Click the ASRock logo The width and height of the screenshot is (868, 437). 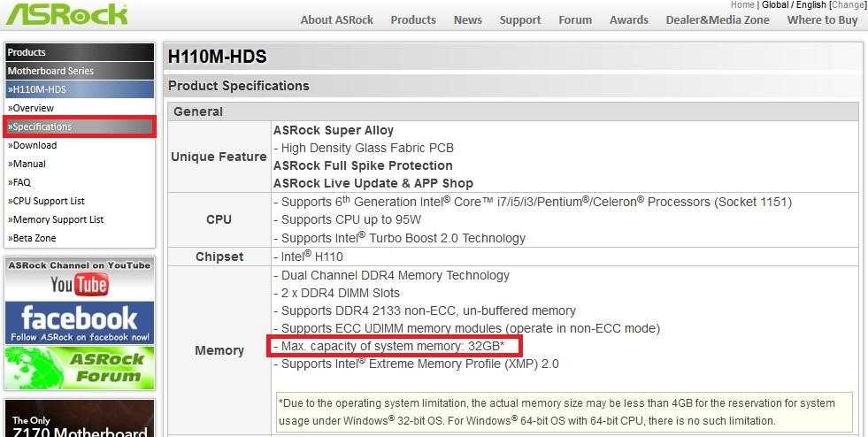pyautogui.click(x=65, y=13)
